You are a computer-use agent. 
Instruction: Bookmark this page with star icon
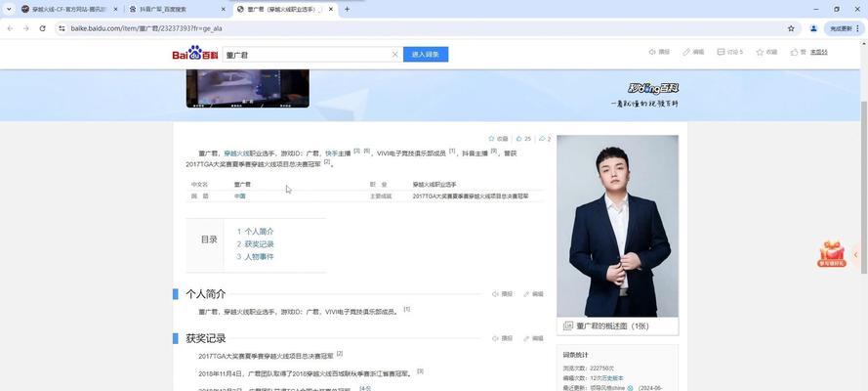791,28
